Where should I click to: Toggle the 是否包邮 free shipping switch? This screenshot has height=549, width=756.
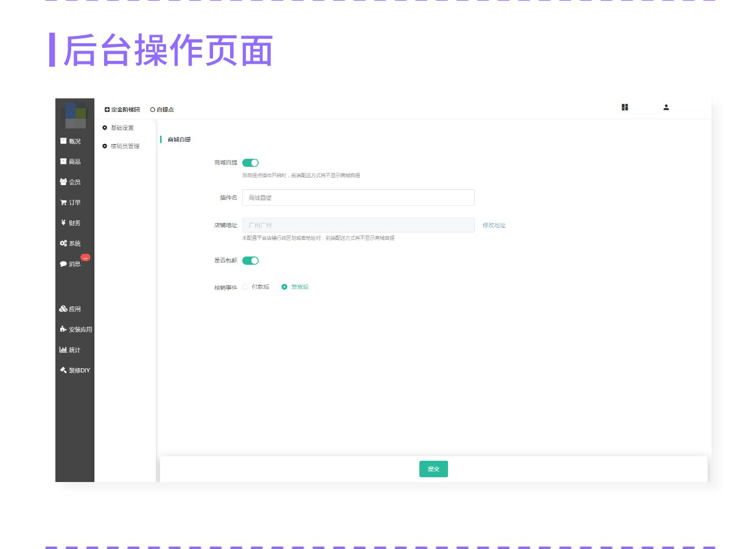point(250,261)
